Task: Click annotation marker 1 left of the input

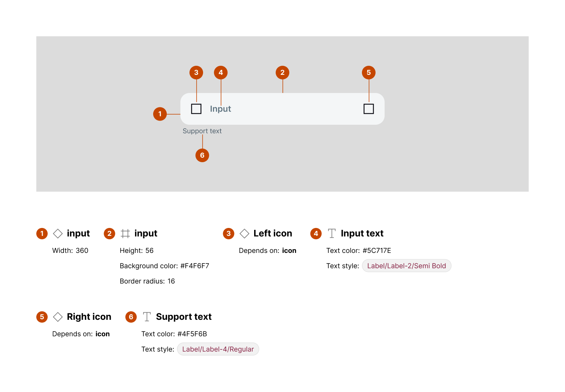Action: [x=160, y=114]
